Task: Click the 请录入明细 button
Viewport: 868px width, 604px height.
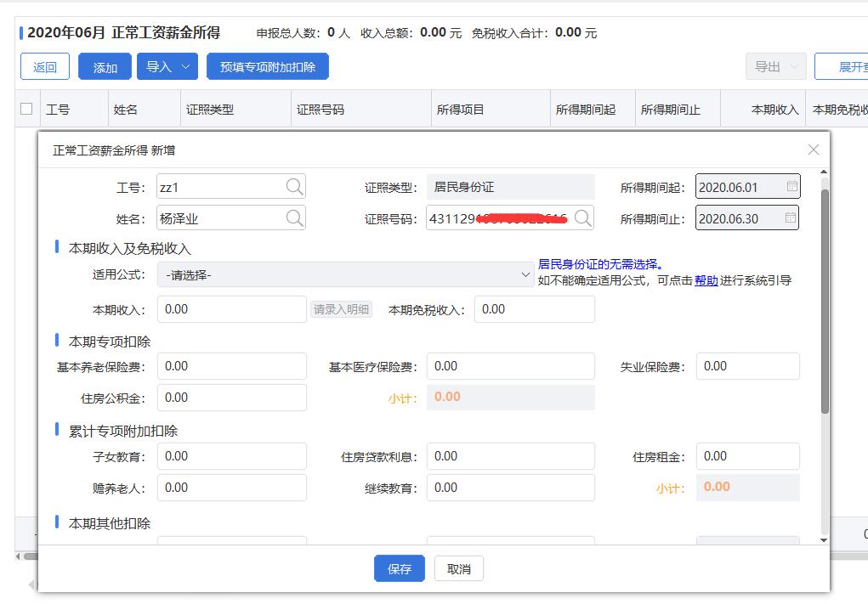Action: pyautogui.click(x=341, y=309)
